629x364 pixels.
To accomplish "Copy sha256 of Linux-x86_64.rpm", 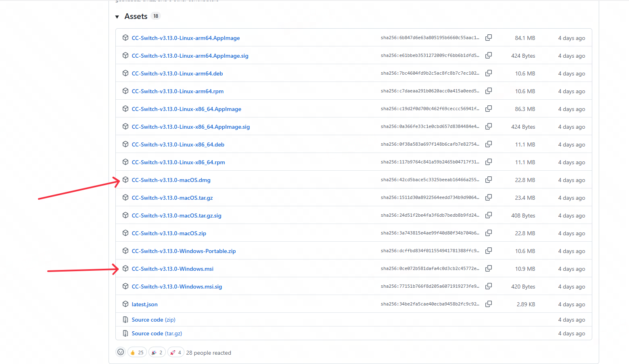I will pos(489,162).
